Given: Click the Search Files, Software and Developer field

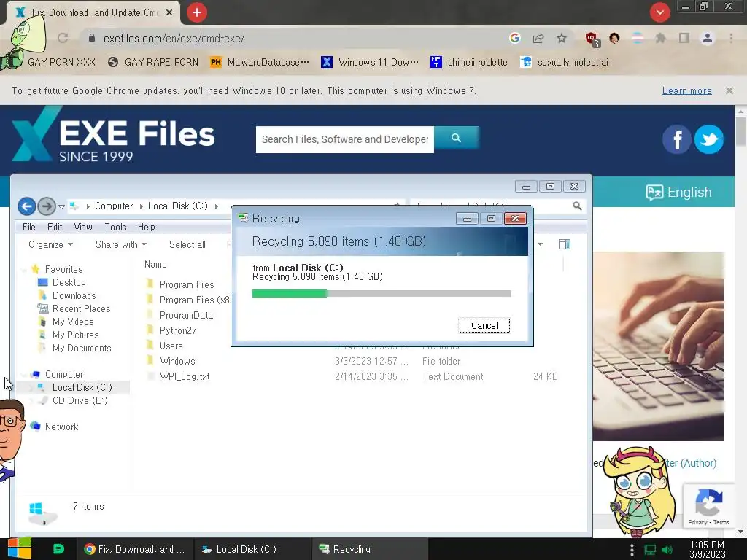Looking at the screenshot, I should click(x=345, y=139).
